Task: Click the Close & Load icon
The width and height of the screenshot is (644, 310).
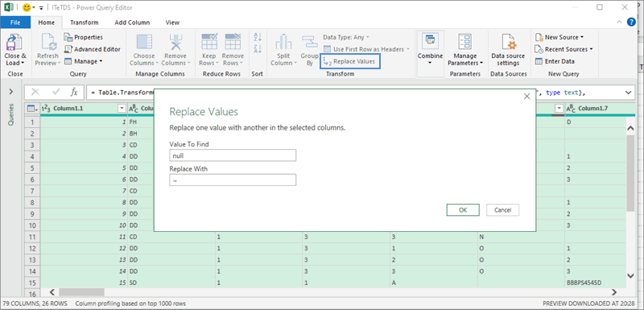Action: coord(15,43)
